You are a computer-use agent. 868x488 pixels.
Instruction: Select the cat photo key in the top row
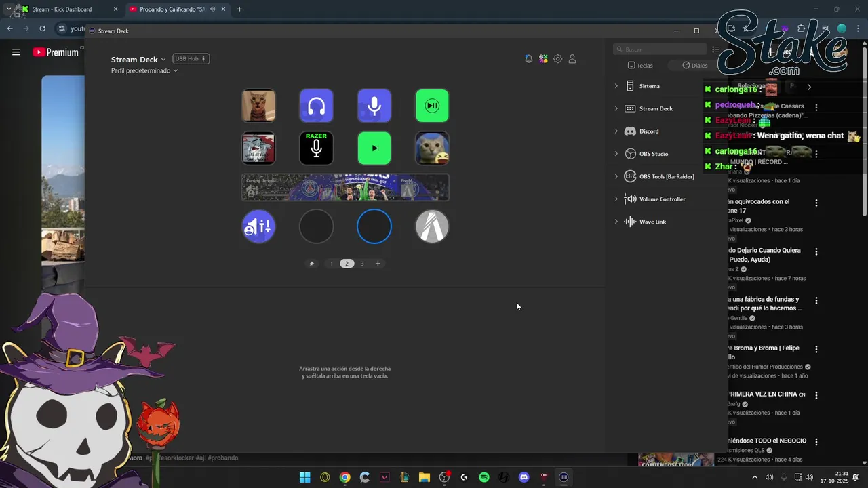[258, 106]
